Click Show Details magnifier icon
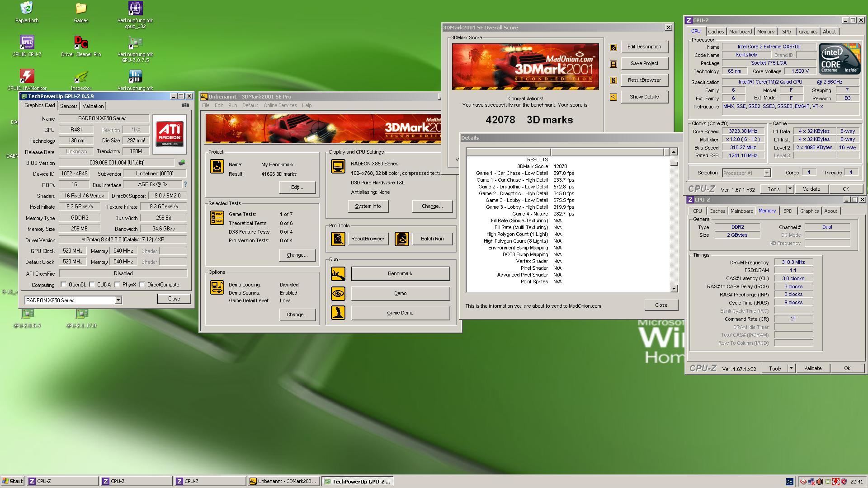 613,97
